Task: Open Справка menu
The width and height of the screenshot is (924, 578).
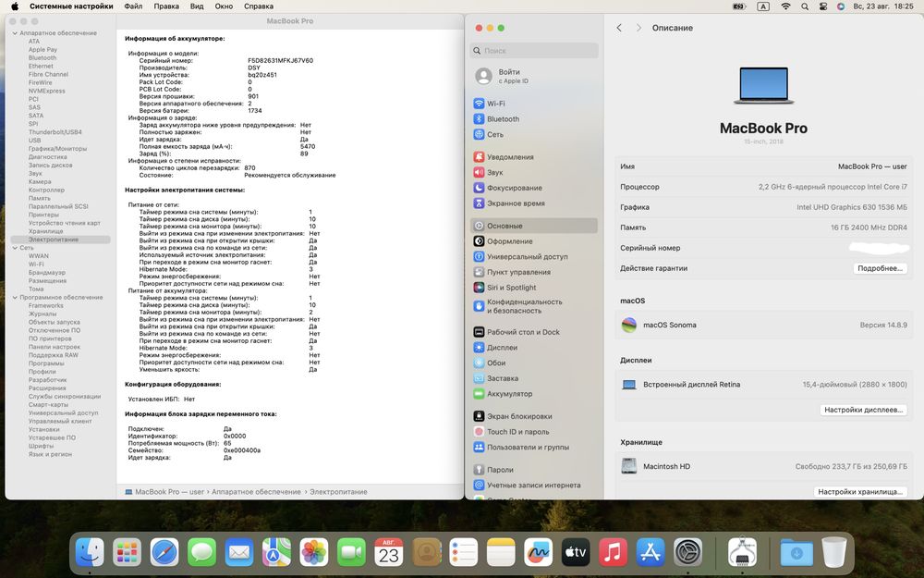Action: [259, 6]
